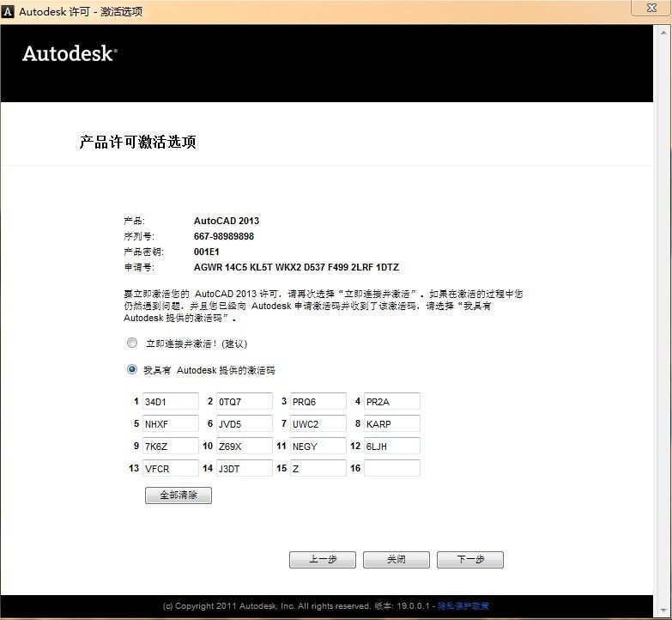Viewport: 672px width, 620px height.
Task: Click activation code field 3 containing PRQ6
Action: pyautogui.click(x=318, y=401)
